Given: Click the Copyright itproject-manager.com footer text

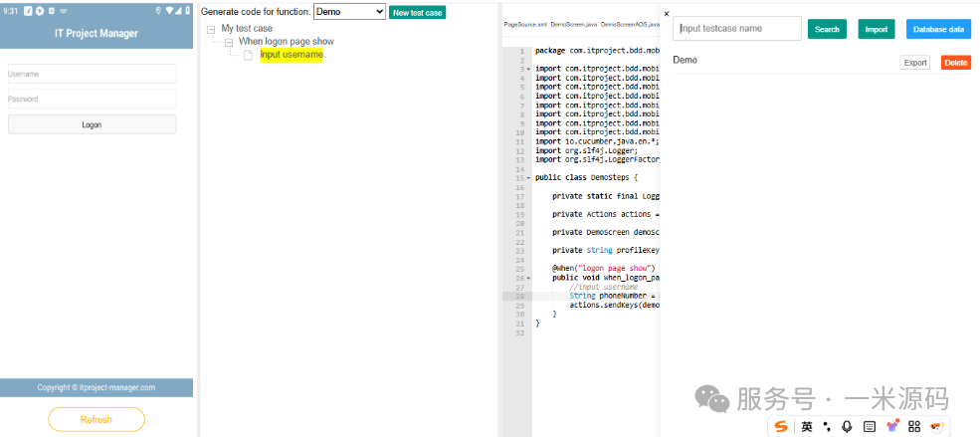Looking at the screenshot, I should [x=96, y=387].
